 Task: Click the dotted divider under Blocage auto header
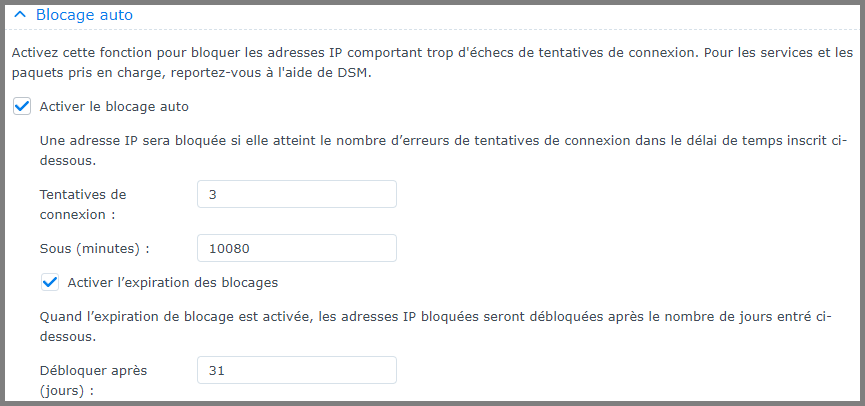(432, 30)
